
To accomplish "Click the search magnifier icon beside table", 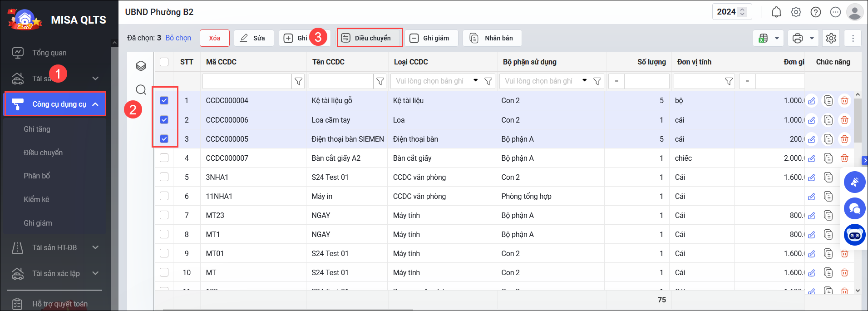I will click(x=141, y=90).
